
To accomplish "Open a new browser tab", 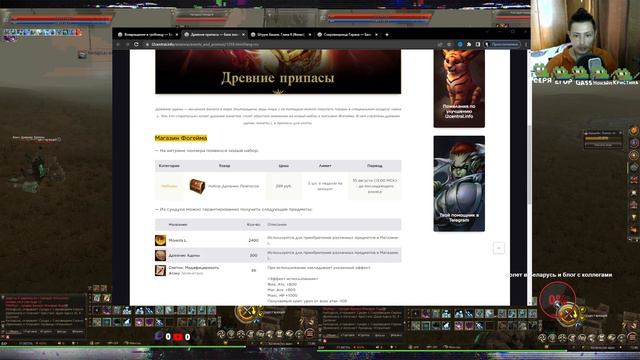I will click(387, 35).
